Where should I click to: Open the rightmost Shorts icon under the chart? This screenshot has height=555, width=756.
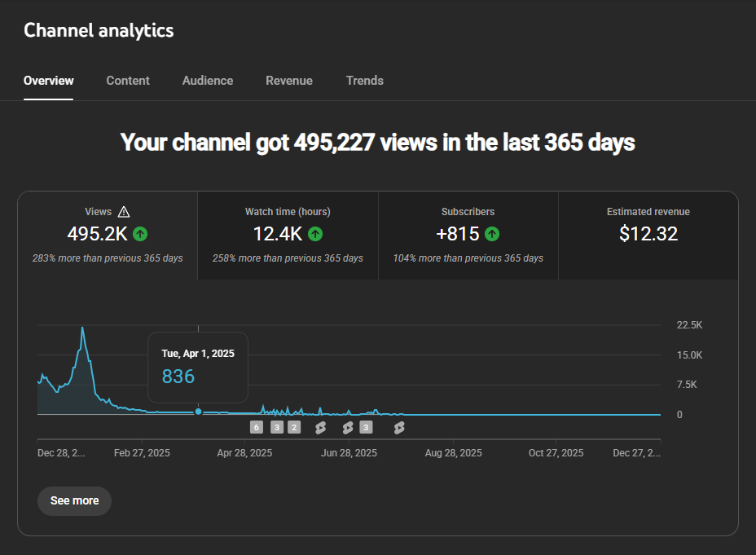pyautogui.click(x=399, y=427)
